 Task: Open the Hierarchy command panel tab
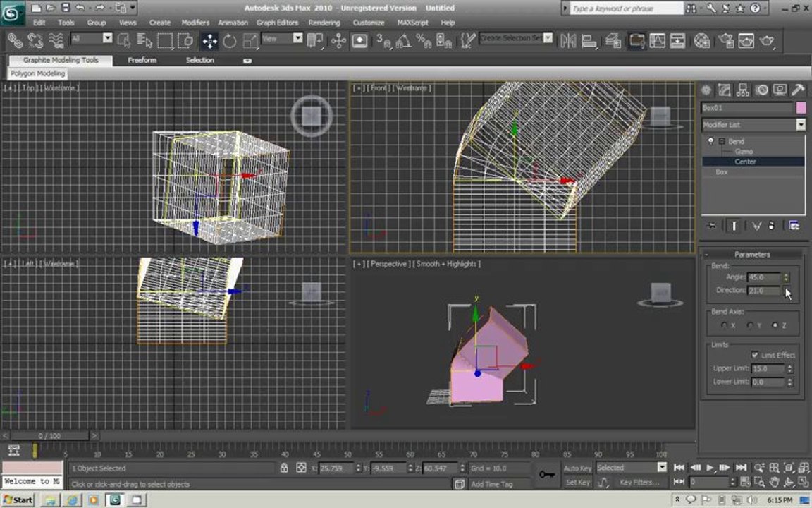click(x=743, y=90)
